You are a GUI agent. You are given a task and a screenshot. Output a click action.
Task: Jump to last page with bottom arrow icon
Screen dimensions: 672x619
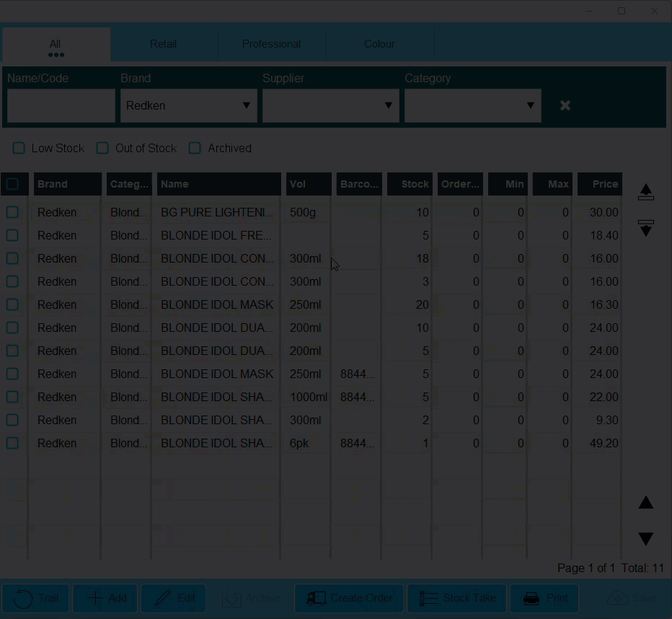coord(646,228)
